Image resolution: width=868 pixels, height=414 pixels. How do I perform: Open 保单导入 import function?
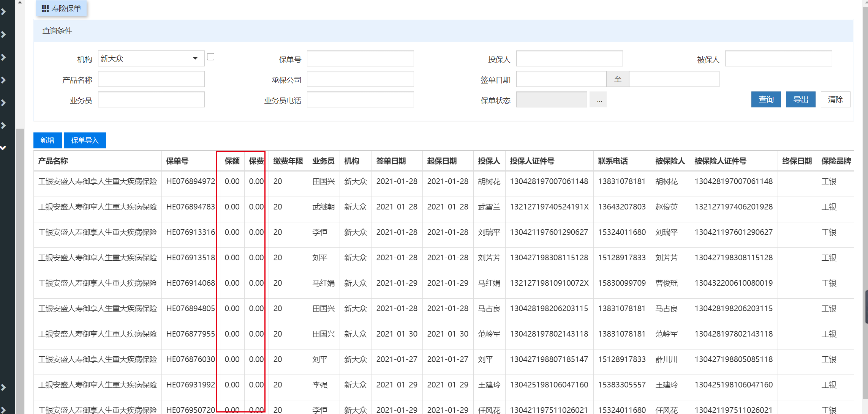[85, 140]
